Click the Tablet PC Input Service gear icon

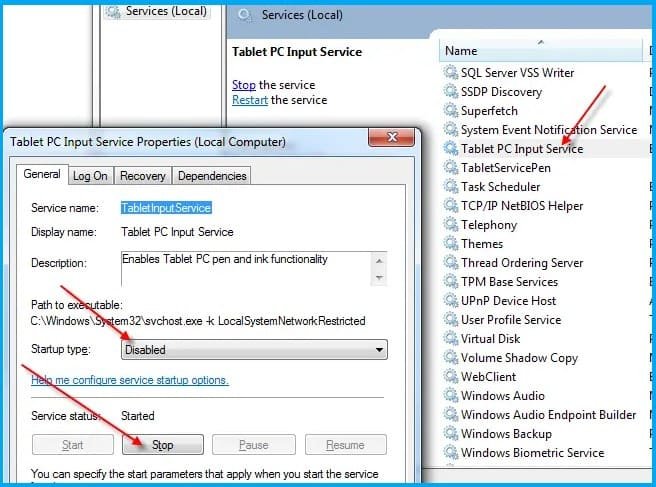[x=451, y=148]
